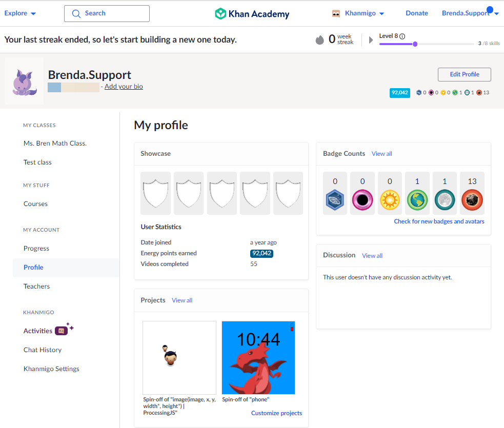
Task: Click Spin-off of "phone" title
Action: click(x=246, y=399)
